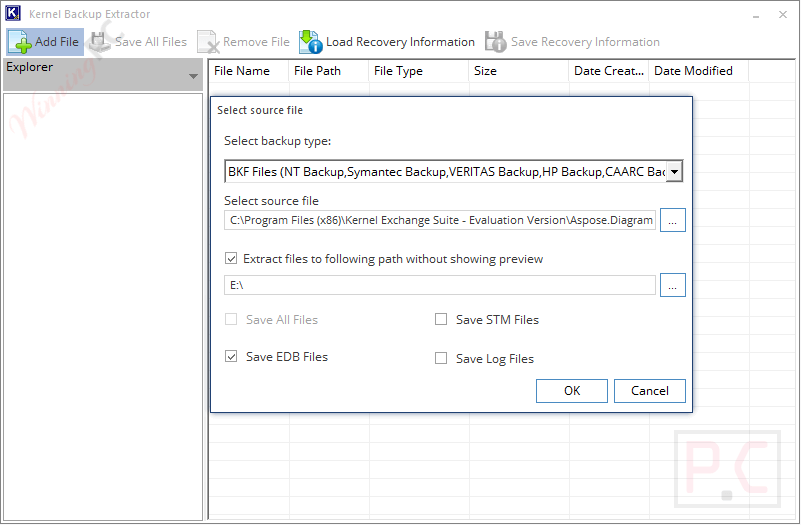Sort by the Date Created column header
Image resolution: width=801 pixels, height=525 pixels.
coord(608,71)
